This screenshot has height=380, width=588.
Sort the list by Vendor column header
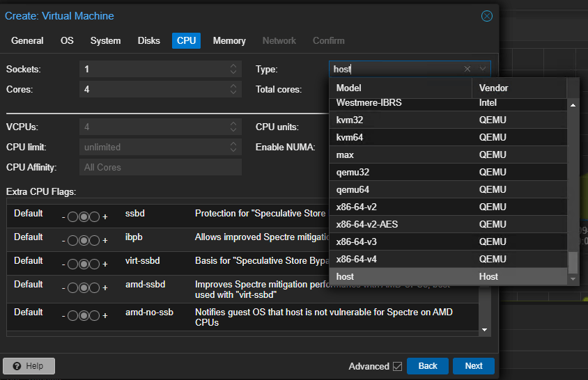(519, 88)
